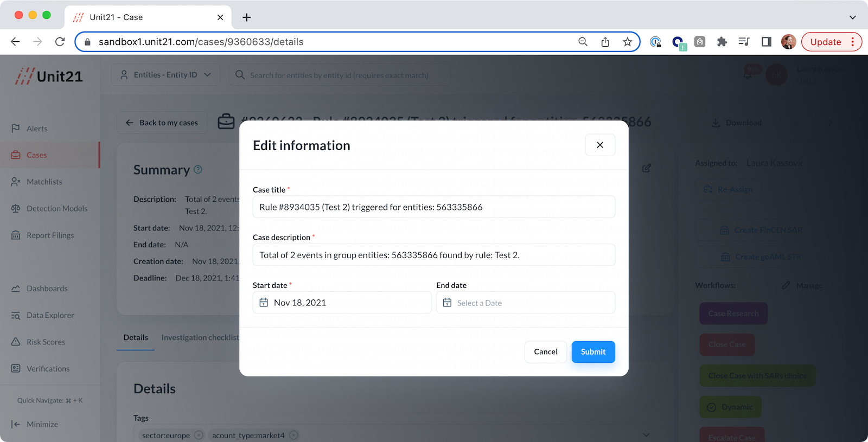Click the Verifications ID card icon
868x442 pixels.
pyautogui.click(x=16, y=369)
